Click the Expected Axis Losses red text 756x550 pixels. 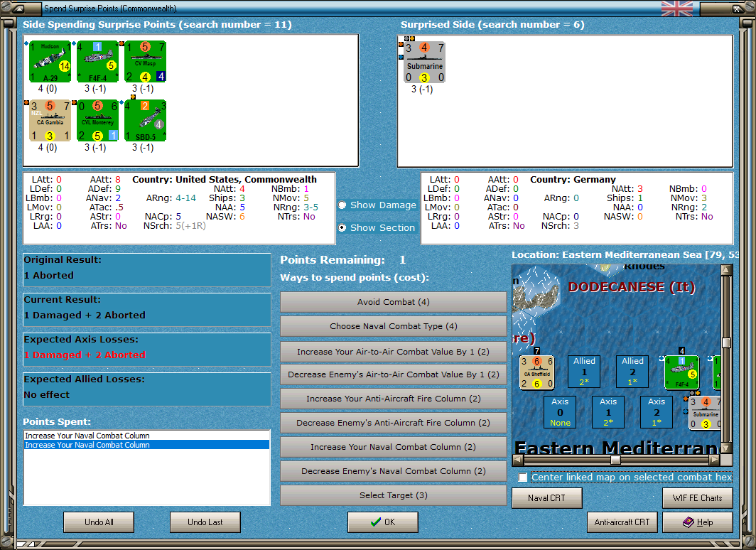click(x=85, y=355)
